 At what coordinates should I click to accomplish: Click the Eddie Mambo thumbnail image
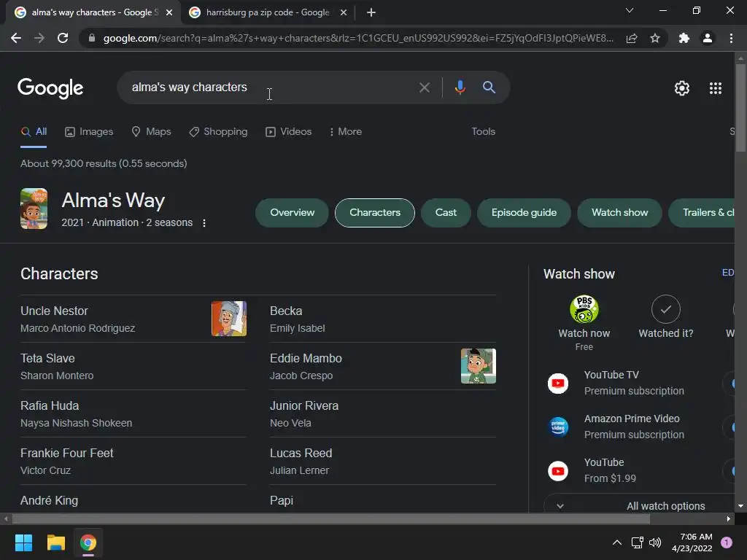tap(479, 366)
